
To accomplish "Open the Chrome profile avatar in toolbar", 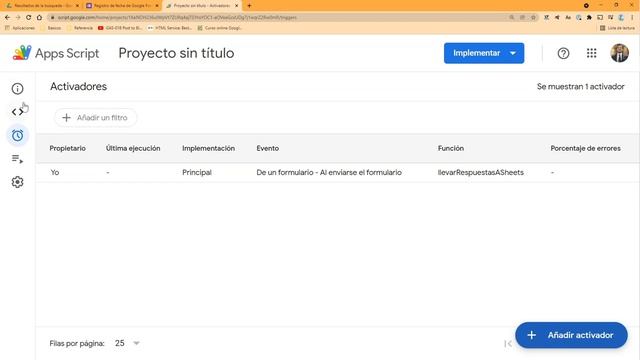I will click(621, 18).
